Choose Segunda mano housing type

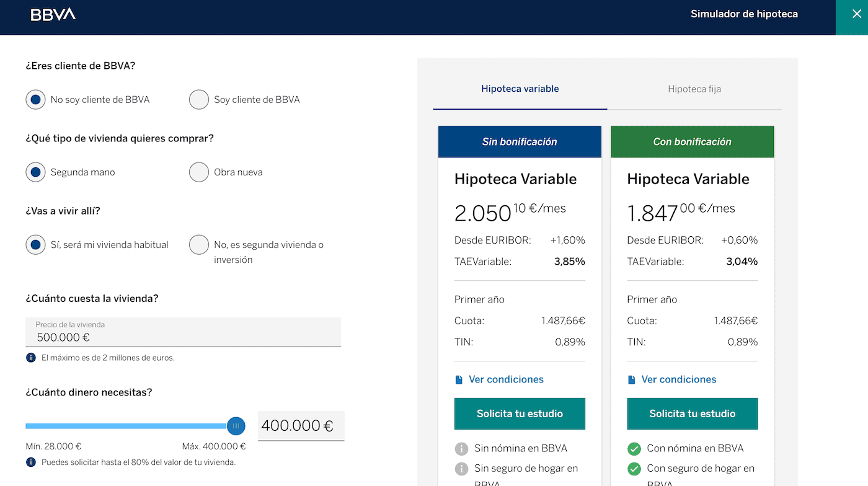coord(35,172)
